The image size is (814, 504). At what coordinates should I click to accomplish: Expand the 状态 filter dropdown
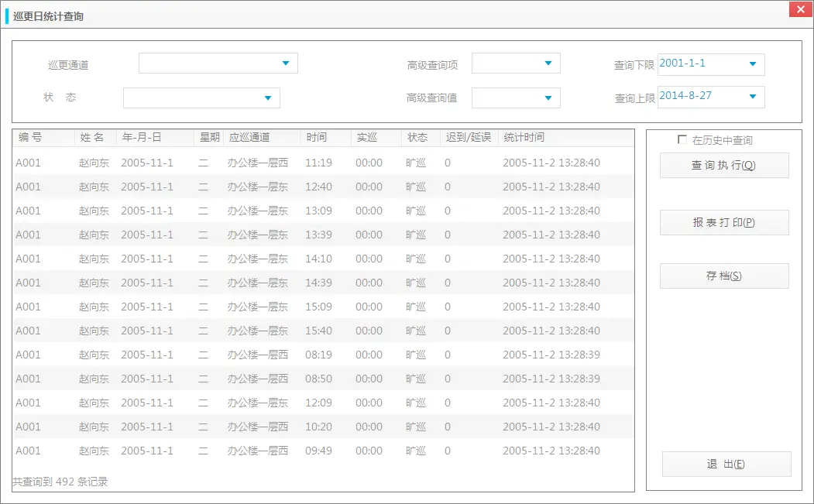pyautogui.click(x=269, y=98)
